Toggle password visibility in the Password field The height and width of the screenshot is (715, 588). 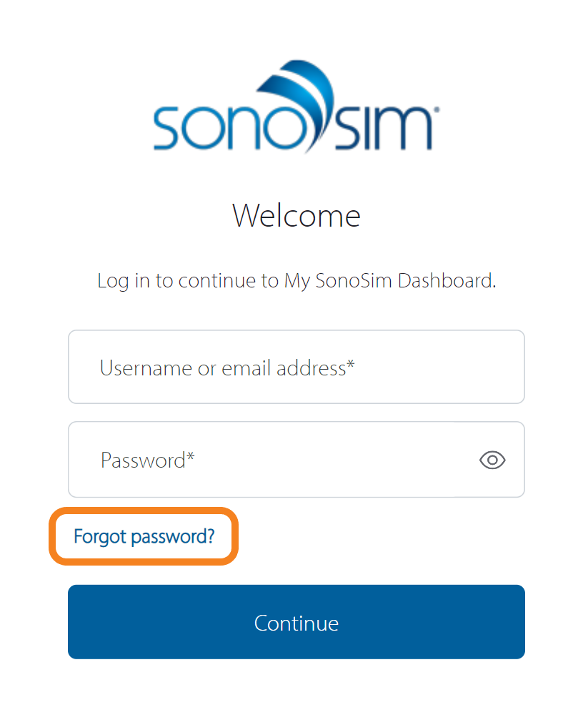coord(492,460)
